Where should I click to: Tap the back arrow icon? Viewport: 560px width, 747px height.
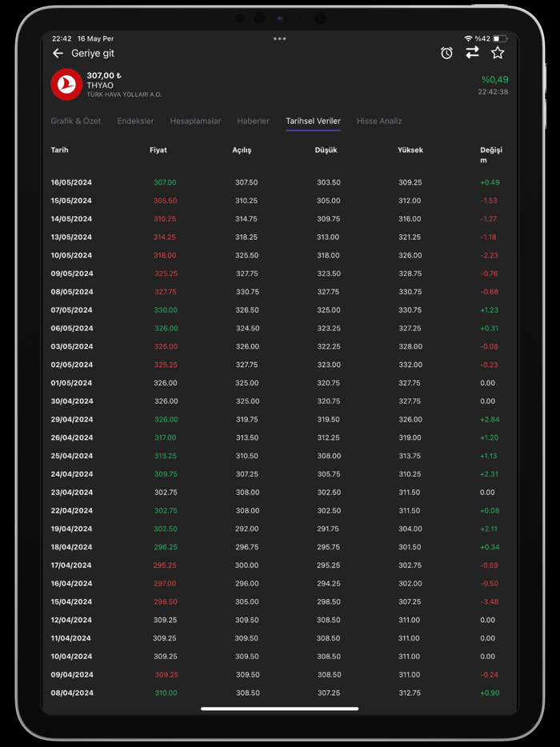coord(58,54)
